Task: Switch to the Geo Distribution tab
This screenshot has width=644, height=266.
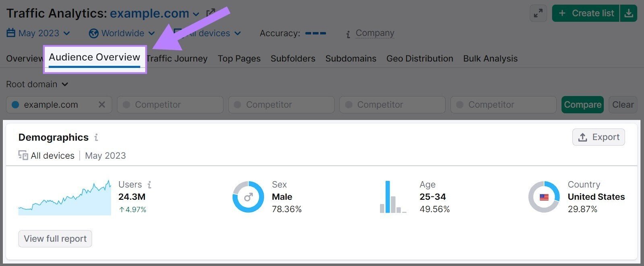Action: pyautogui.click(x=419, y=58)
